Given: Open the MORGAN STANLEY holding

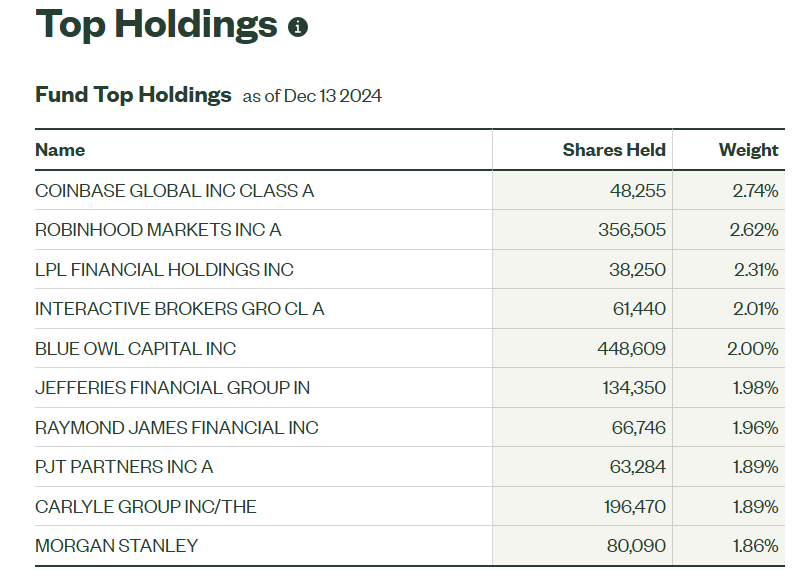Looking at the screenshot, I should click(116, 546).
